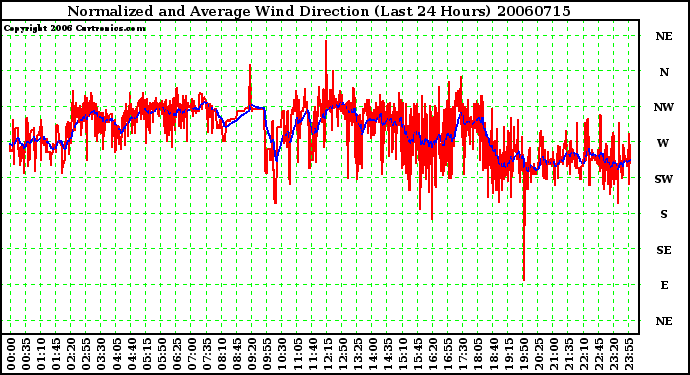
Task: Click the '03:30' time label
Action: [x=101, y=354]
